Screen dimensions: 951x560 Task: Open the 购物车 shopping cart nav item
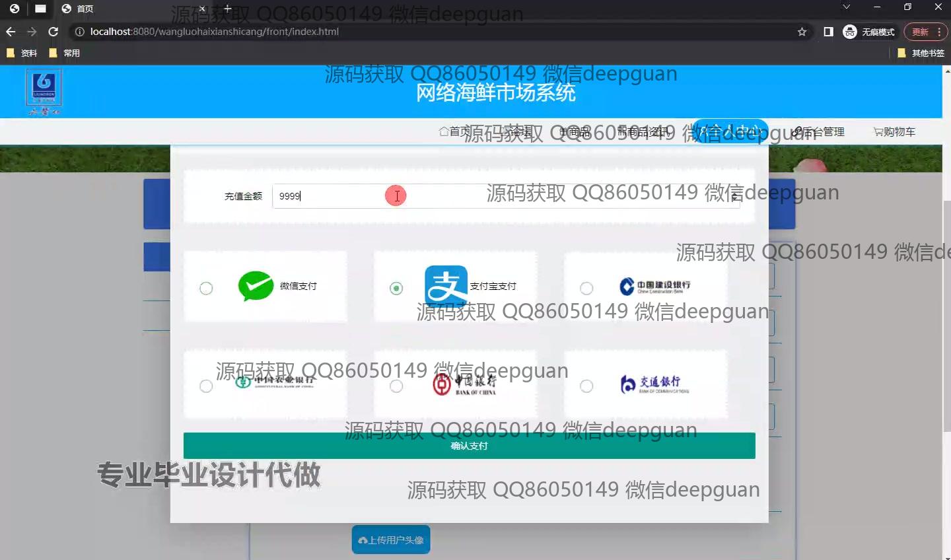click(894, 131)
